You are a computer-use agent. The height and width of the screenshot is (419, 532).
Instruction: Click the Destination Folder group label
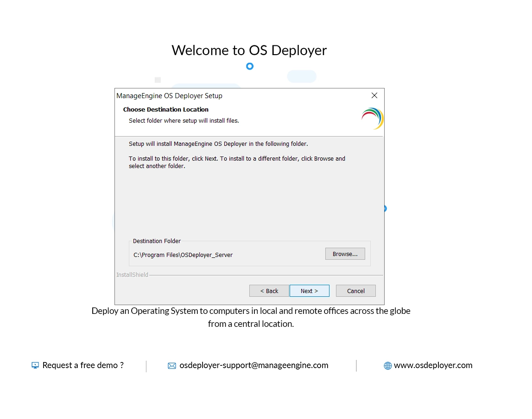click(157, 241)
